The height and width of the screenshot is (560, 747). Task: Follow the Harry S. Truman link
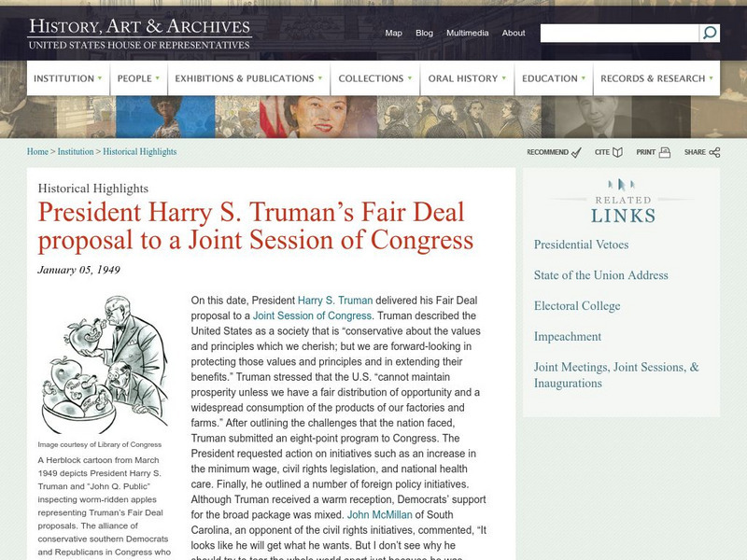pos(335,301)
